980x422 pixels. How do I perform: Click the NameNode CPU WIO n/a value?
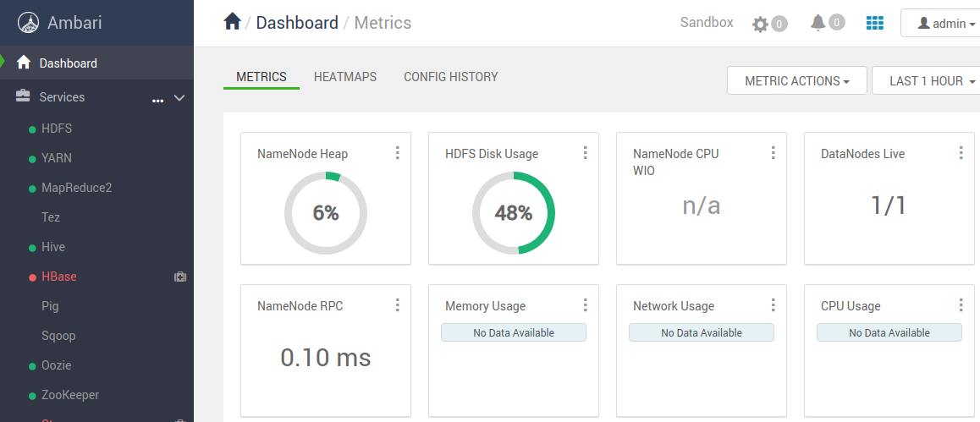pos(702,205)
